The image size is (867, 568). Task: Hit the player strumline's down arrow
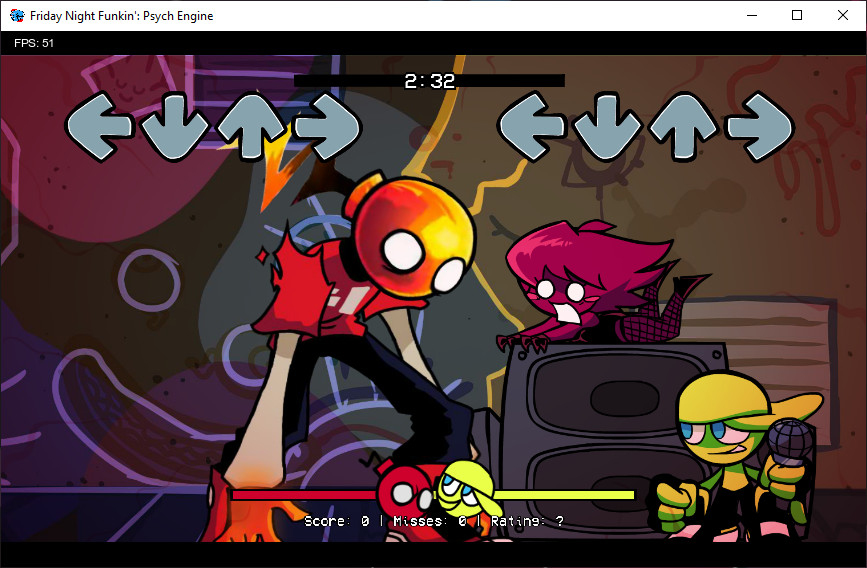pos(607,127)
